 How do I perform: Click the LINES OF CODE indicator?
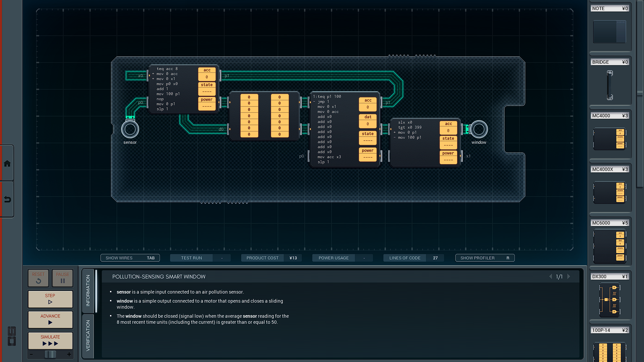pyautogui.click(x=414, y=258)
